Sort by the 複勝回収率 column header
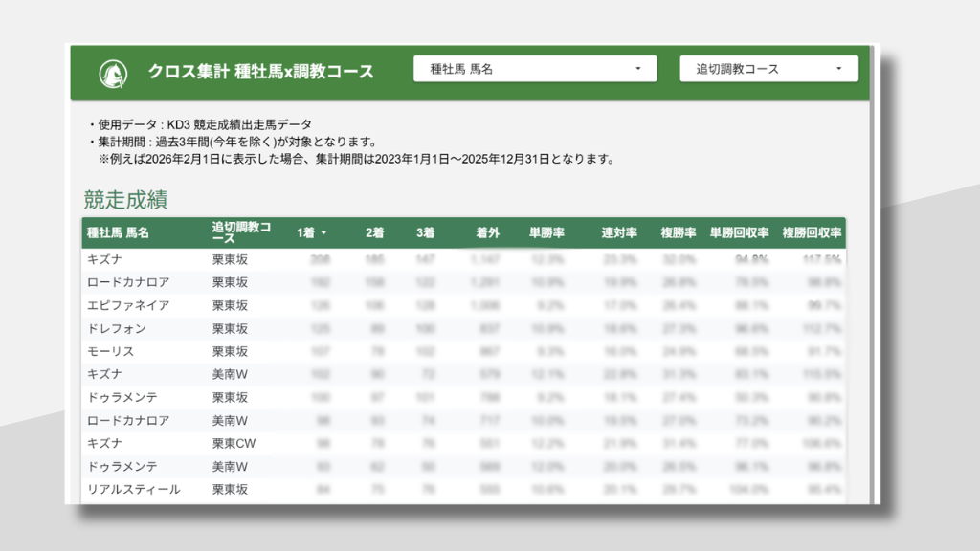The image size is (980, 551). coord(812,232)
